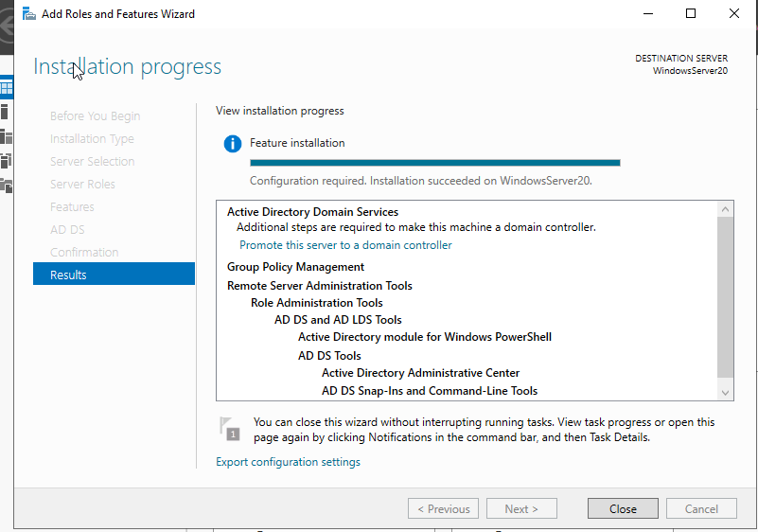Click File and Storage Services sidebar icon
Image resolution: width=758 pixels, height=532 pixels.
(x=7, y=186)
